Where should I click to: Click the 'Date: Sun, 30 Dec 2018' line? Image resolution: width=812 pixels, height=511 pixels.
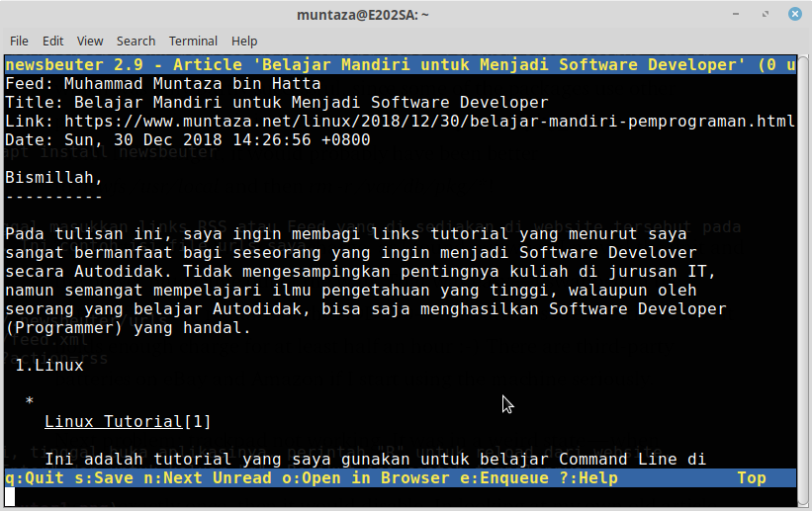coord(188,139)
